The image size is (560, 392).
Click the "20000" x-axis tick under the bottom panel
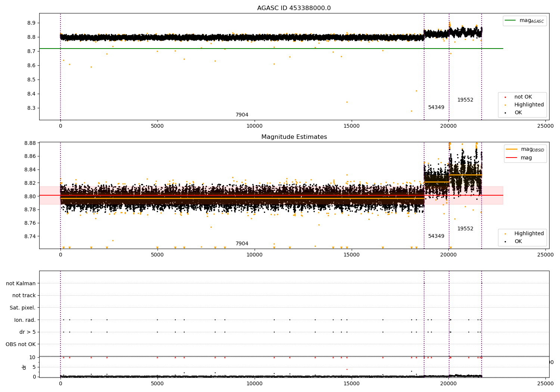pos(448,383)
